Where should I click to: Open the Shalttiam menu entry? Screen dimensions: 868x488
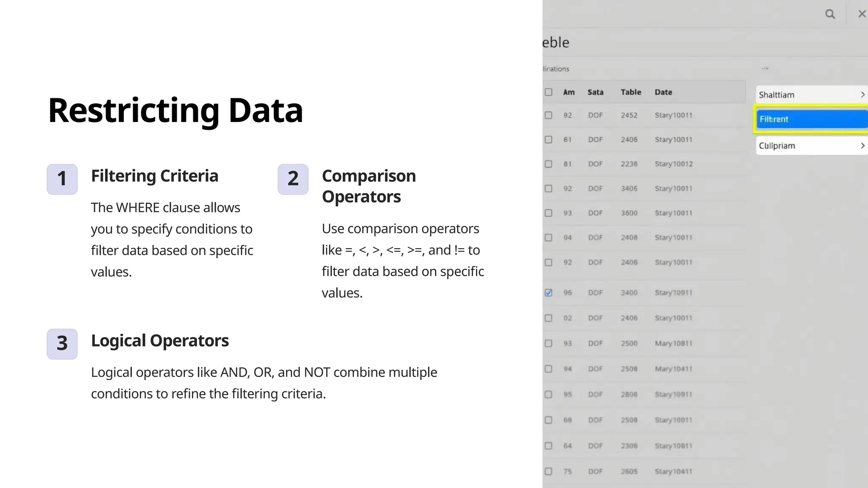point(797,95)
